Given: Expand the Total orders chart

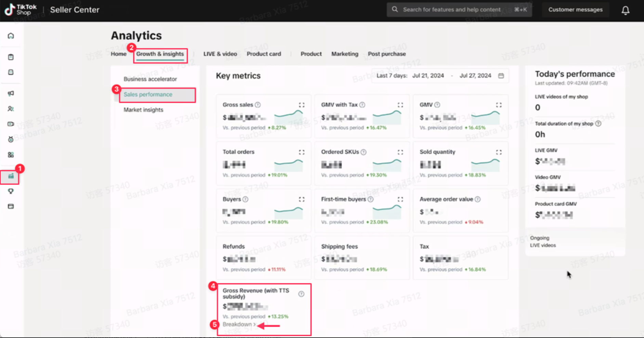Looking at the screenshot, I should coord(301,152).
